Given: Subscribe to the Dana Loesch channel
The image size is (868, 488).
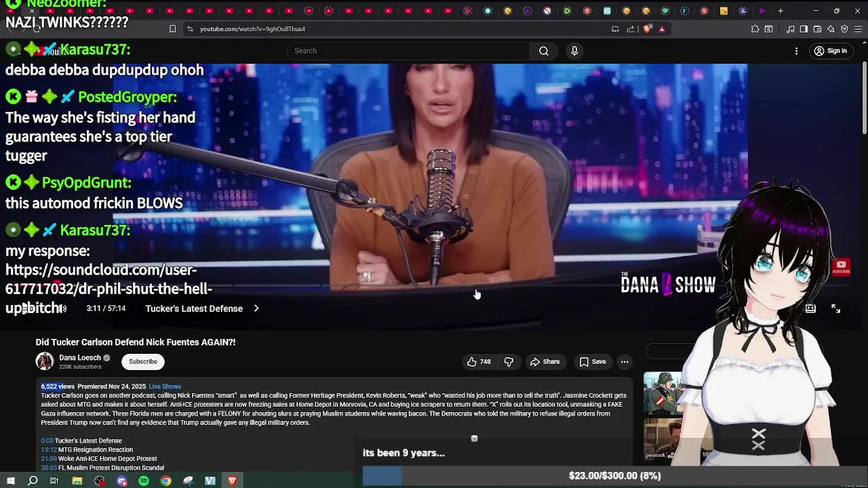Looking at the screenshot, I should coord(143,361).
